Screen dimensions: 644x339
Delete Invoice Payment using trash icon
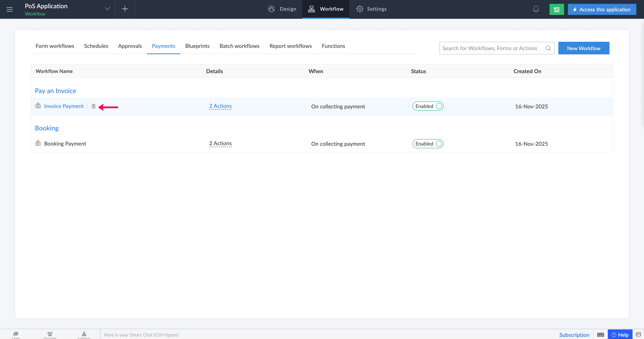94,106
